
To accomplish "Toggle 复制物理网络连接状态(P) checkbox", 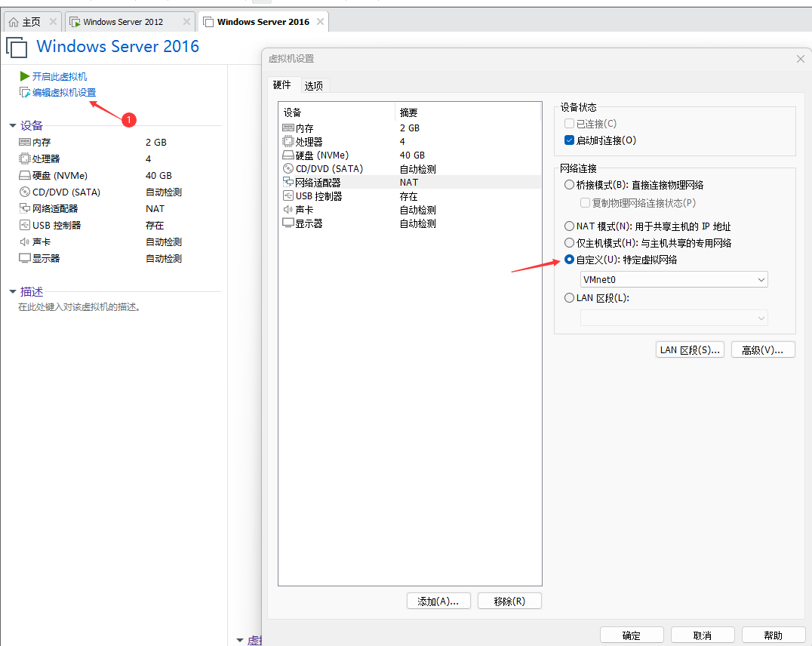I will pyautogui.click(x=585, y=202).
